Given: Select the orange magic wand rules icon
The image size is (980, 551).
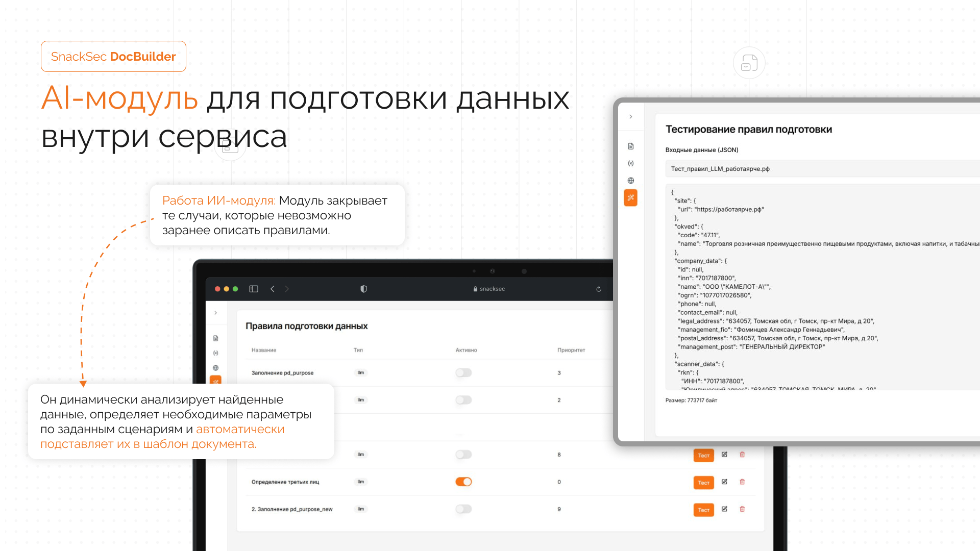Looking at the screenshot, I should coord(631,197).
